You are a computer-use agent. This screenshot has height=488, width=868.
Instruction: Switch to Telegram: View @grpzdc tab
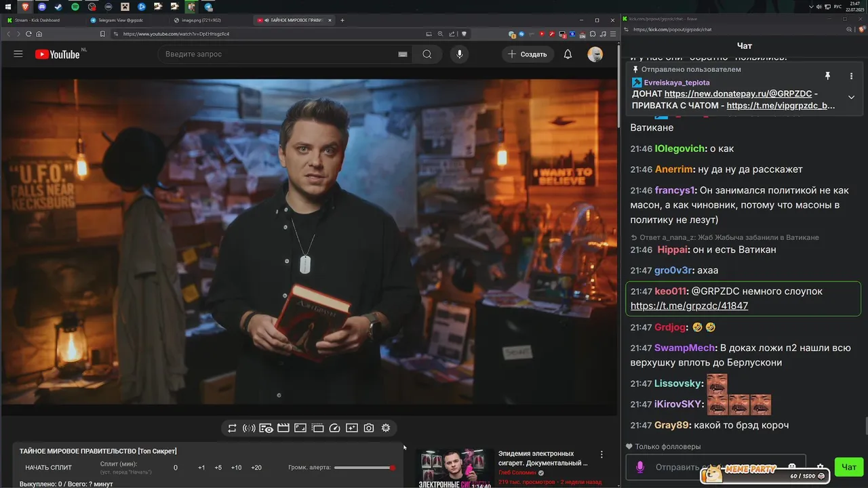[x=126, y=20]
